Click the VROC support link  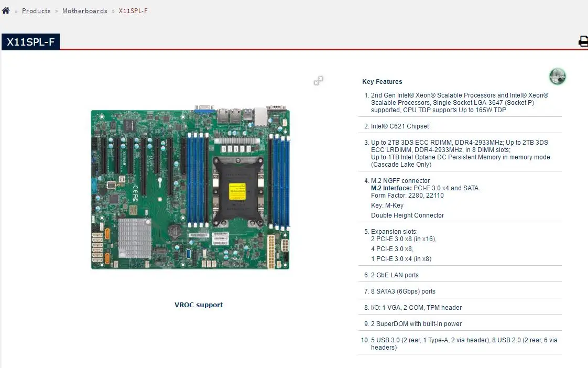pos(199,305)
